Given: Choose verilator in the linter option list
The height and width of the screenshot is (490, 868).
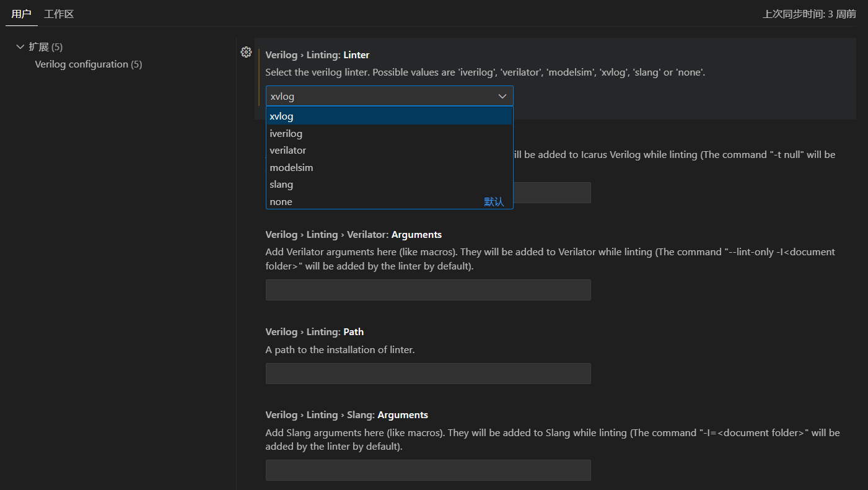Looking at the screenshot, I should 389,151.
